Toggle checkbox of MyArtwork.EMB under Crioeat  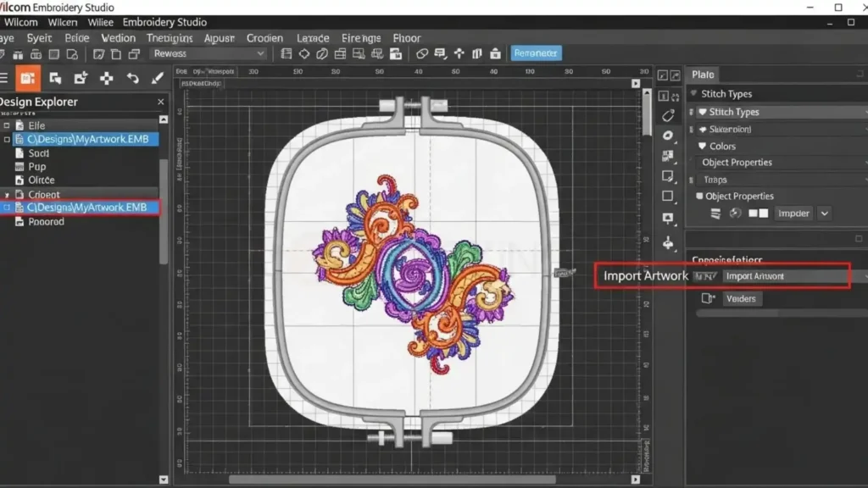[7, 208]
